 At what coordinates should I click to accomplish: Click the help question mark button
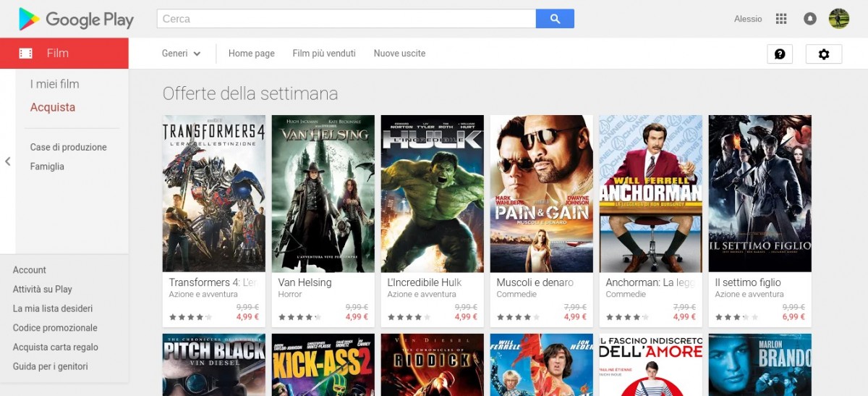780,54
